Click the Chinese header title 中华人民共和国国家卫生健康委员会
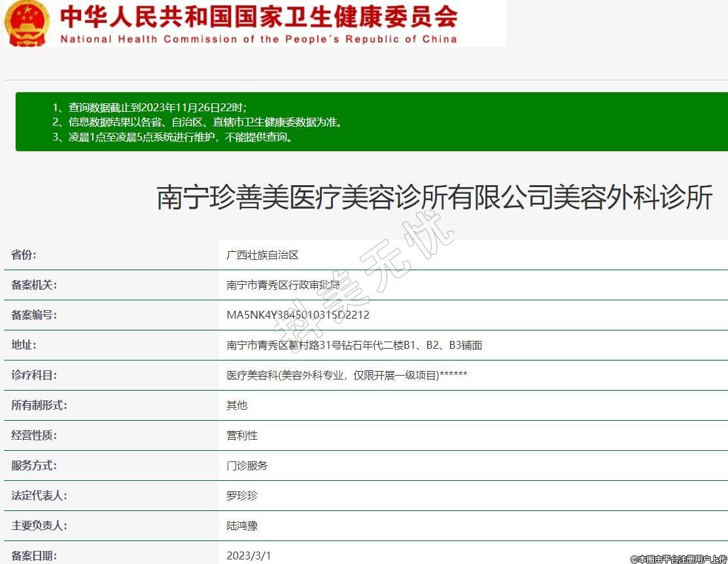The image size is (728, 564). click(x=258, y=16)
